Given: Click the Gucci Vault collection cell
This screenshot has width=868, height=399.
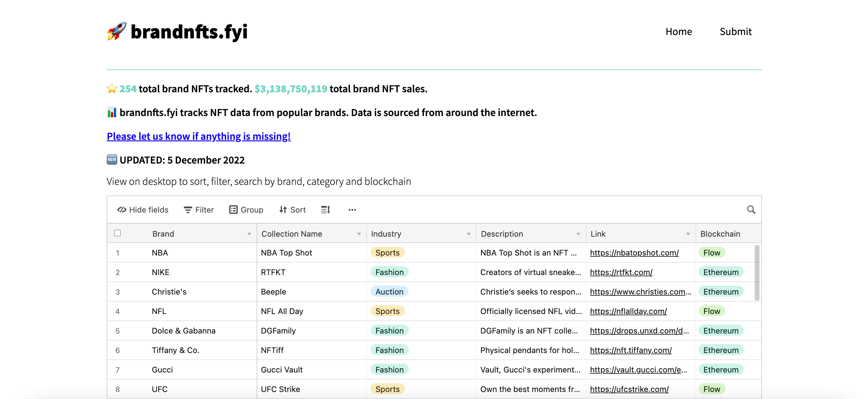Looking at the screenshot, I should tap(312, 370).
